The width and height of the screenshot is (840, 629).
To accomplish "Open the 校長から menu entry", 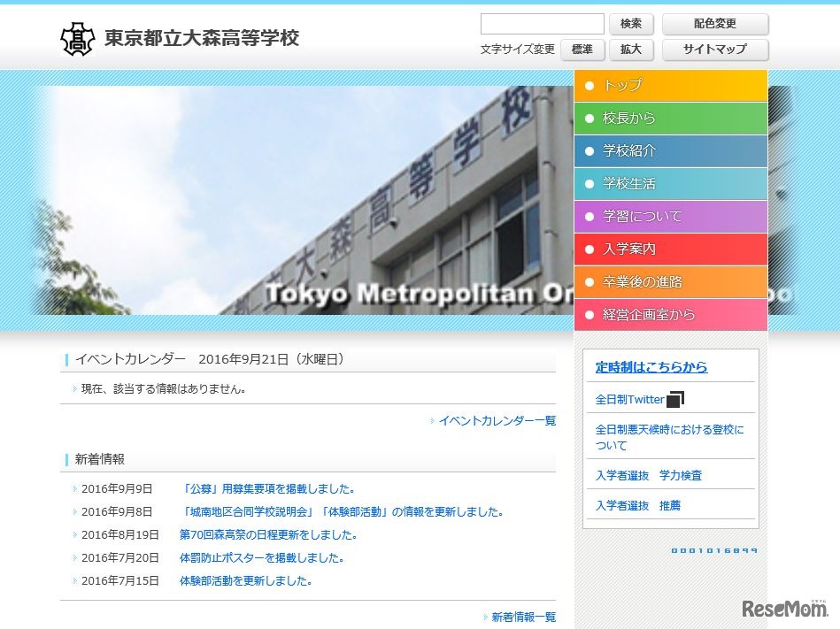I will point(670,118).
